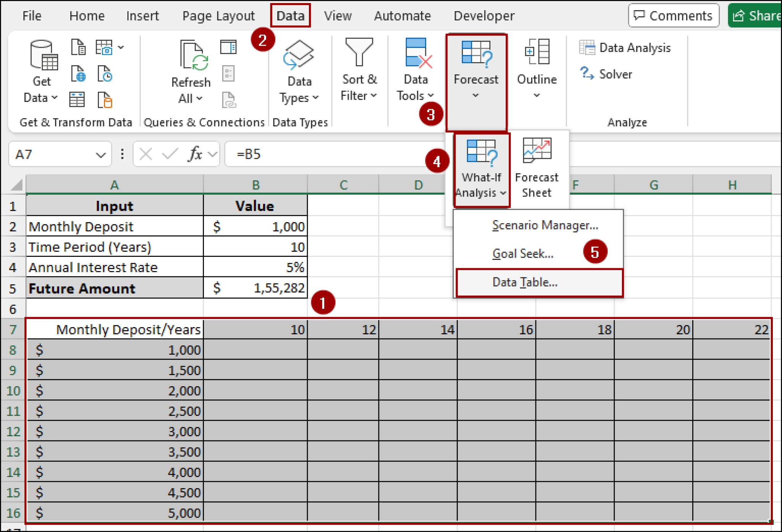Expand the Name Box dropdown
The image size is (782, 532).
[x=100, y=154]
